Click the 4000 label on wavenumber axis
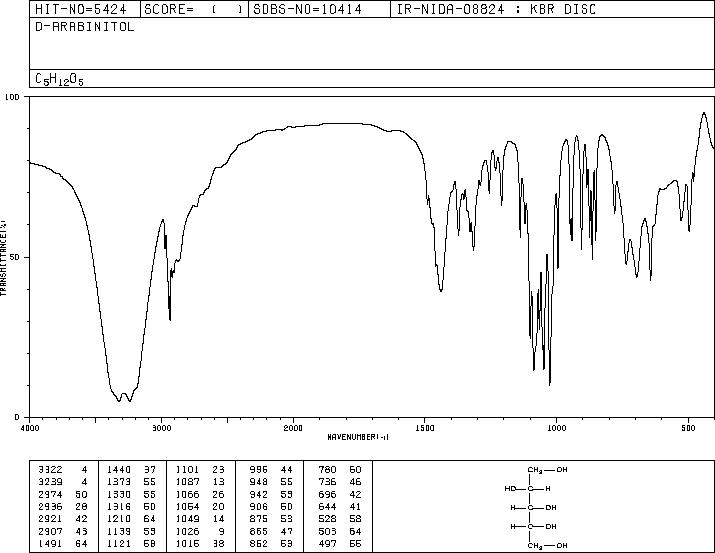The width and height of the screenshot is (715, 553). (x=30, y=428)
